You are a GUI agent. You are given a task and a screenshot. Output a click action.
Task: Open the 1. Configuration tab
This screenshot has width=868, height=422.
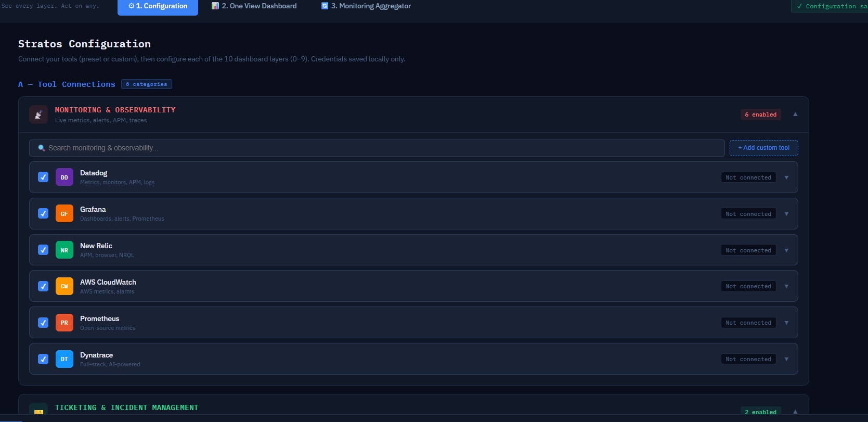(x=158, y=7)
